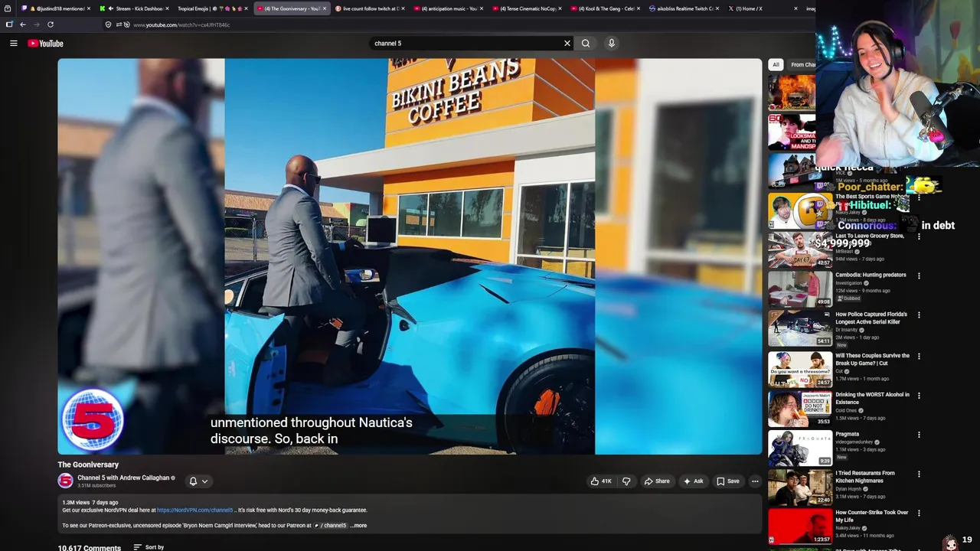980x551 pixels.
Task: Switch to '(1) Home / X' tab
Action: 762,8
